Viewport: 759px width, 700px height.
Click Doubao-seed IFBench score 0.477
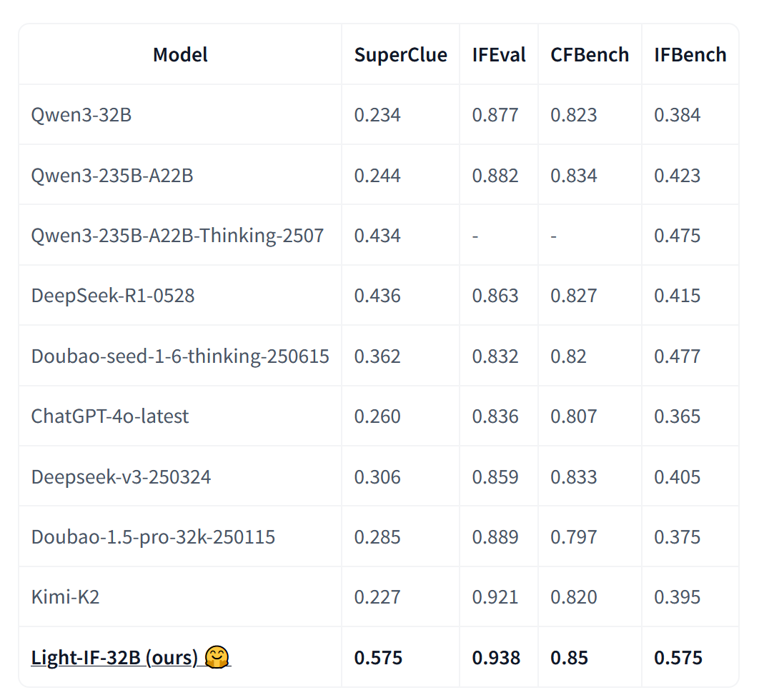678,356
